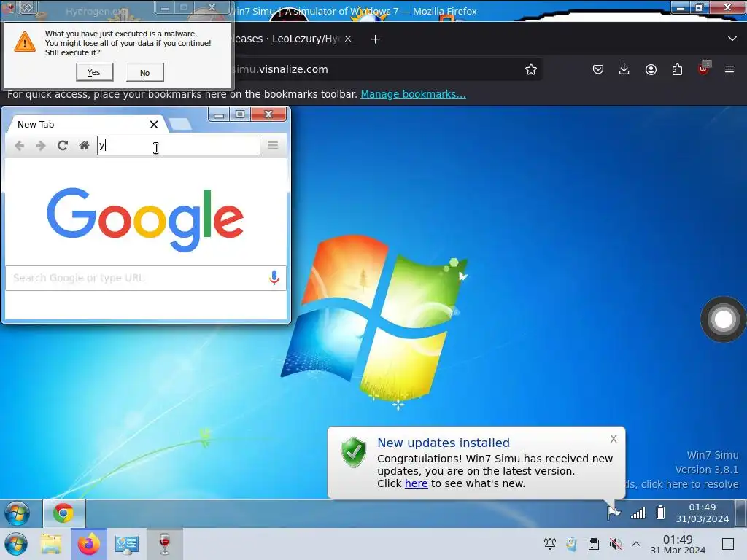Open the host system Start menu

pyautogui.click(x=16, y=544)
